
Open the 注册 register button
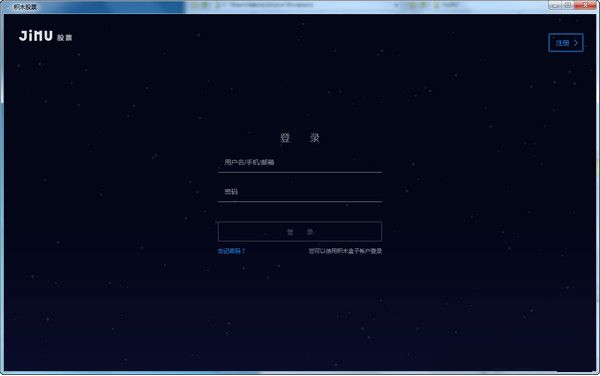point(566,43)
